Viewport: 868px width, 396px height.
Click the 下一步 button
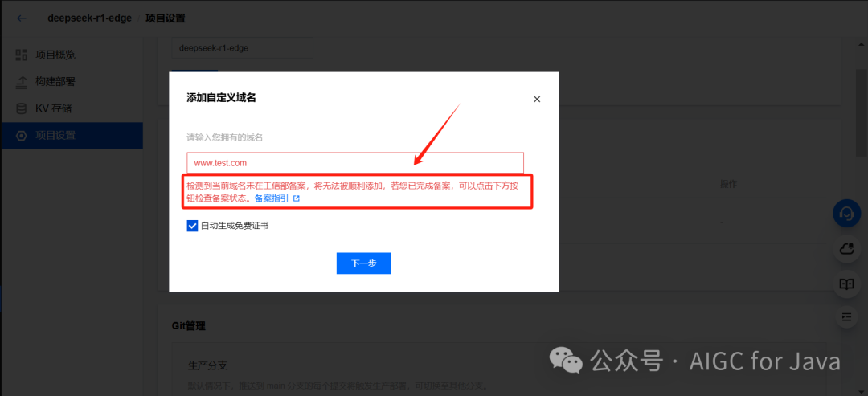pos(364,263)
